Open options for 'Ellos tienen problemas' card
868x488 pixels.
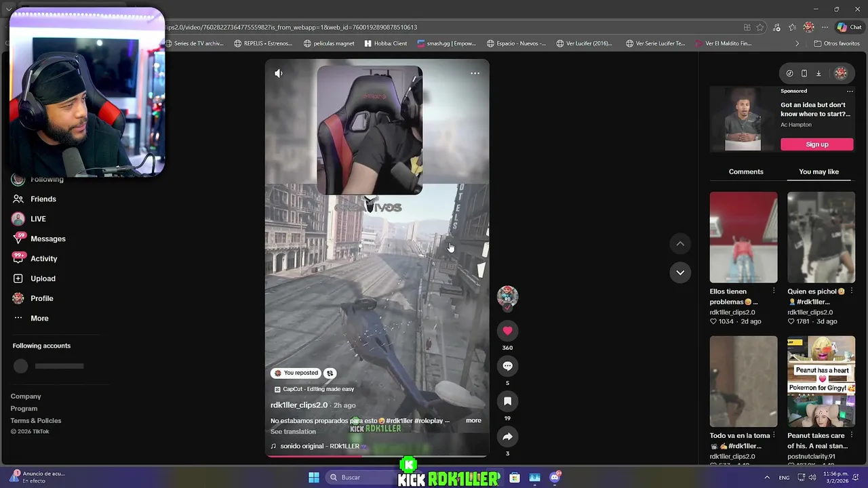pyautogui.click(x=774, y=291)
